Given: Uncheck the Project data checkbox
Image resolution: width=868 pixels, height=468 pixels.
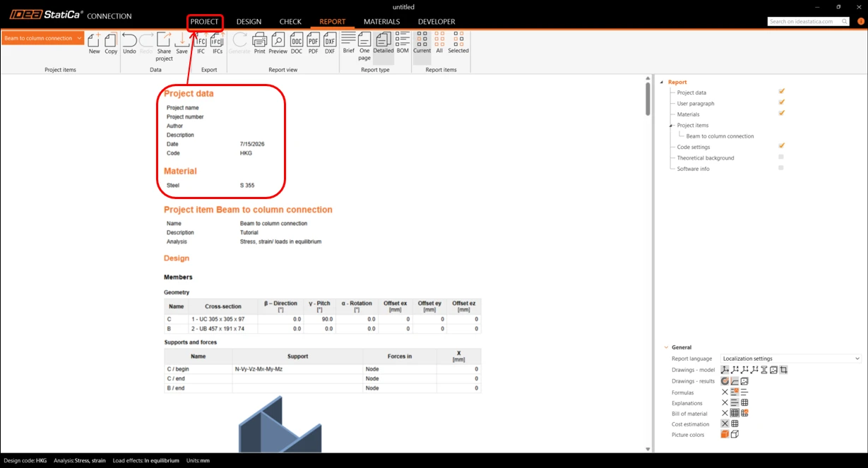Looking at the screenshot, I should coord(781,92).
